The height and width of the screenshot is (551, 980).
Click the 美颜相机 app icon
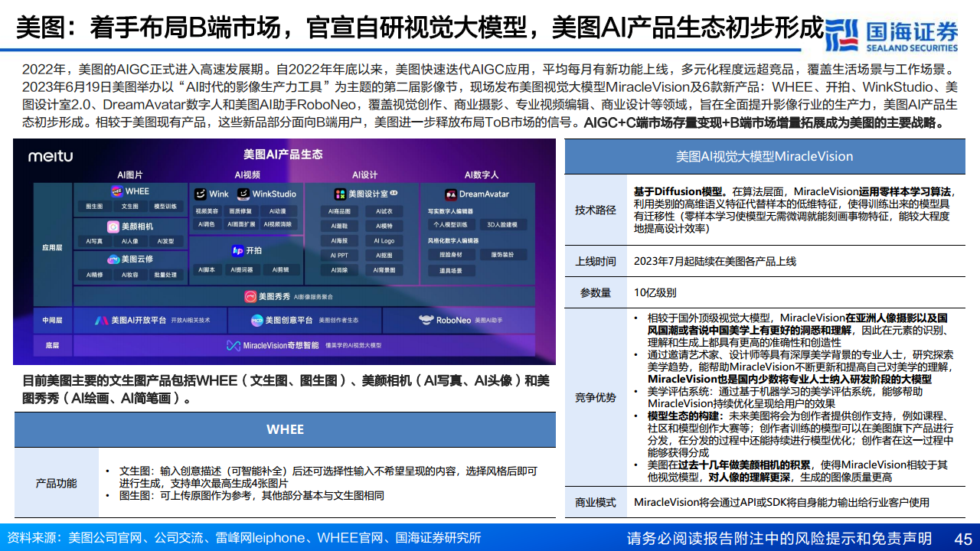pos(113,227)
